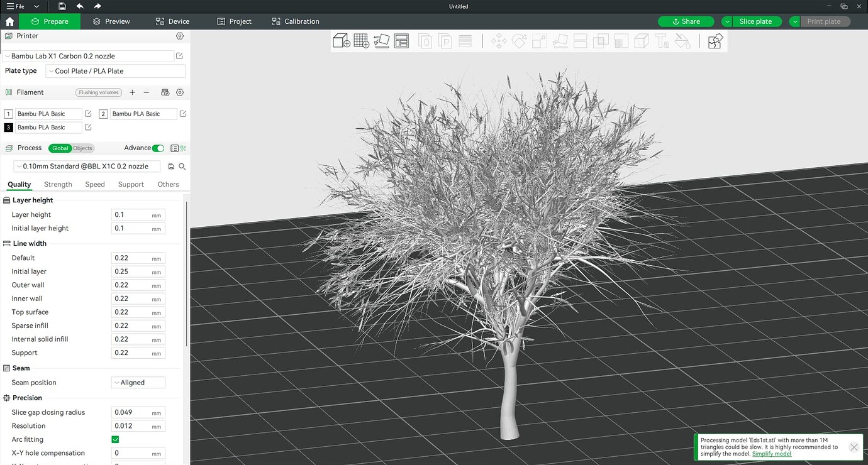868x465 pixels.
Task: Click the Auto orient icon
Action: tap(382, 41)
